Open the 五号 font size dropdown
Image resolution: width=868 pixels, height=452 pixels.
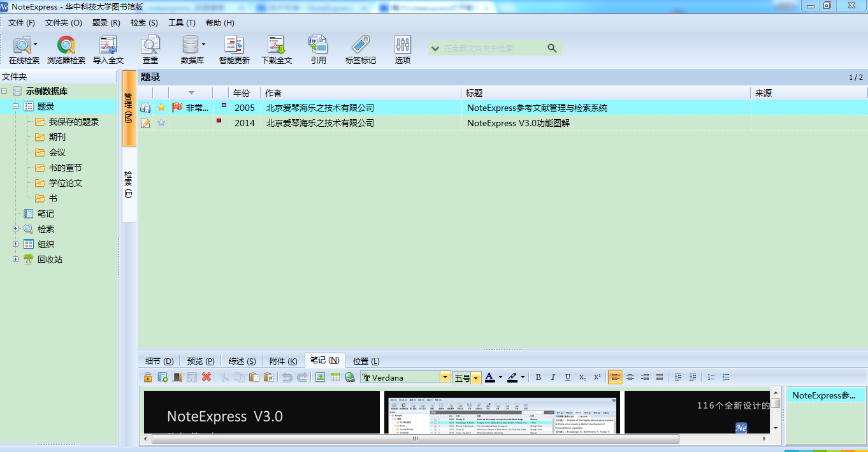[x=476, y=378]
